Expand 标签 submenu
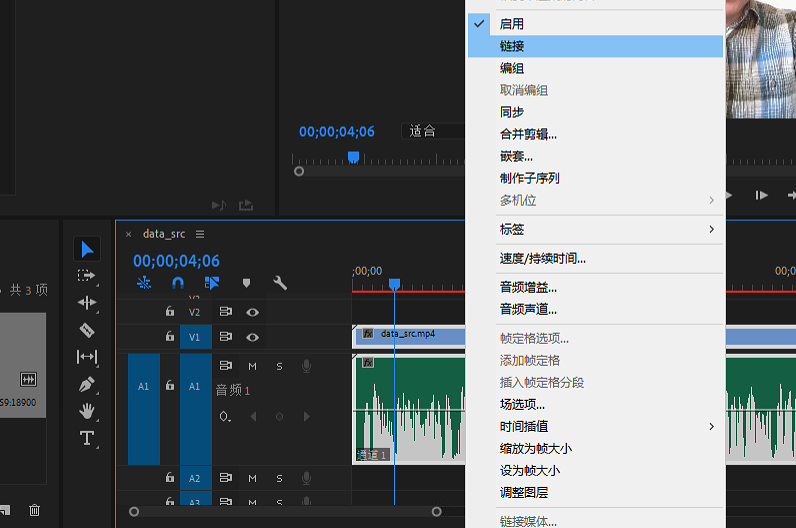This screenshot has height=528, width=796. pos(595,229)
